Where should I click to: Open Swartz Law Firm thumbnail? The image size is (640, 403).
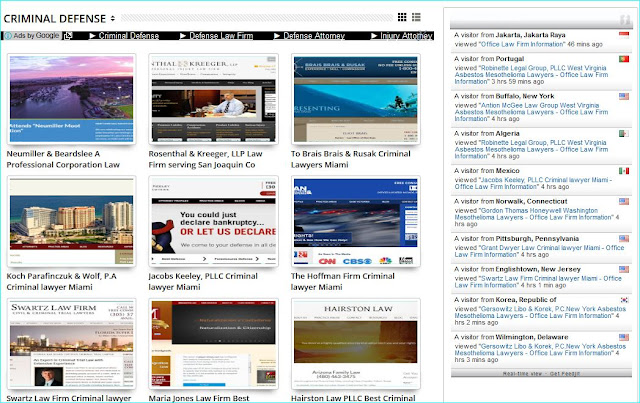[71, 344]
